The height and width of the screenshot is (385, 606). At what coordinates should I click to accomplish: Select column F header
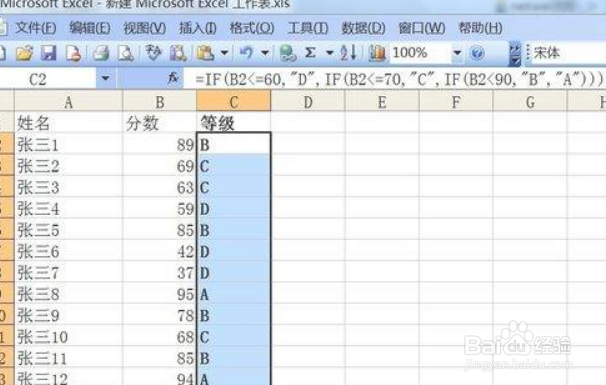456,102
